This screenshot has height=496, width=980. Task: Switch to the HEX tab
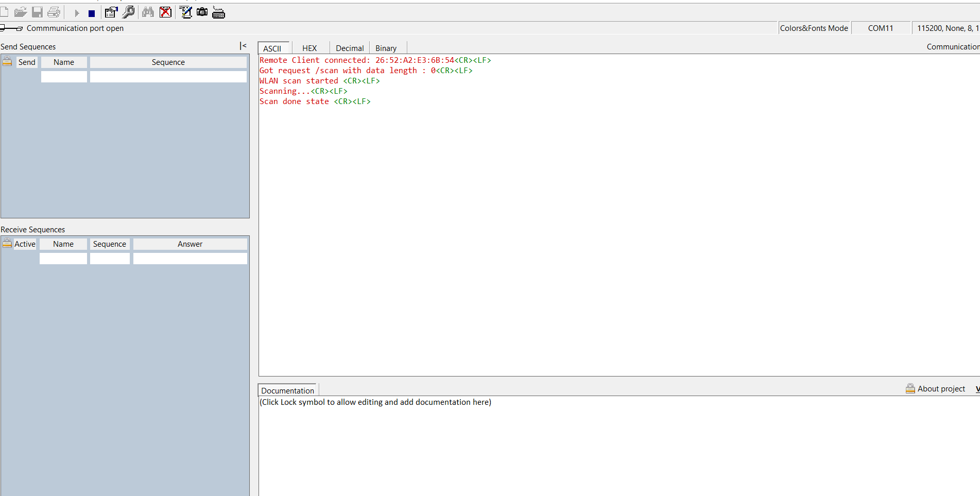pos(310,48)
